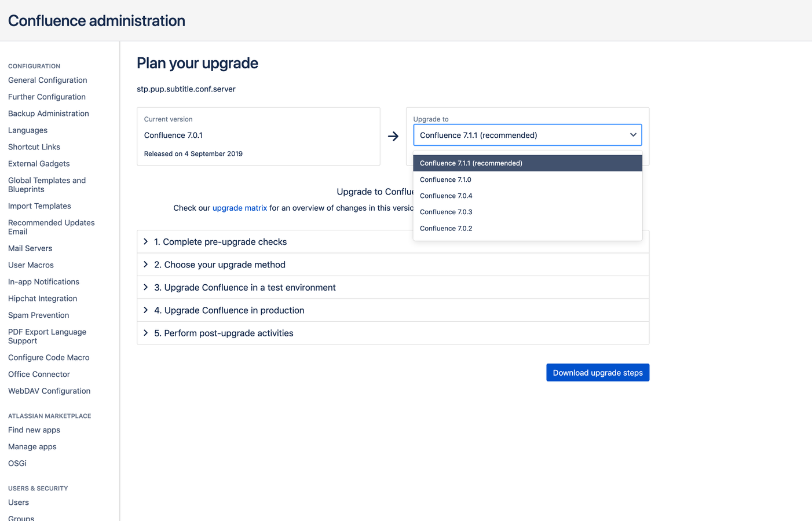Go to Shortcut Links
Screen dimensions: 812x521
click(34, 147)
